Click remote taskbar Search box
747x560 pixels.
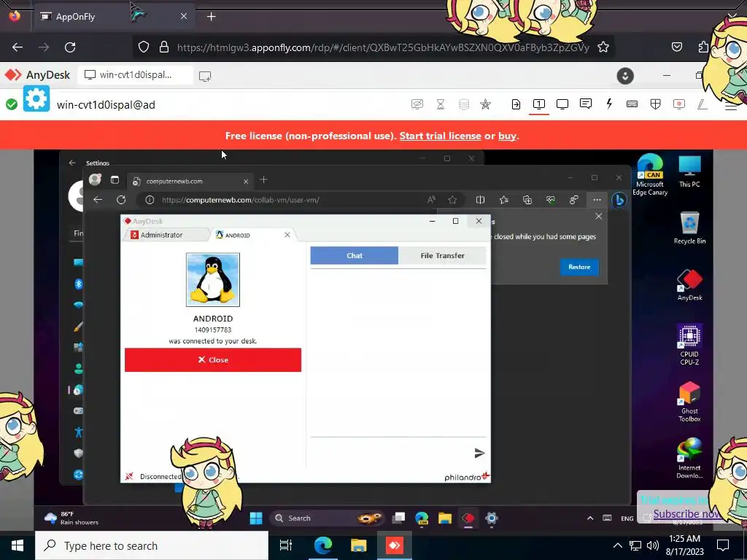pyautogui.click(x=327, y=518)
